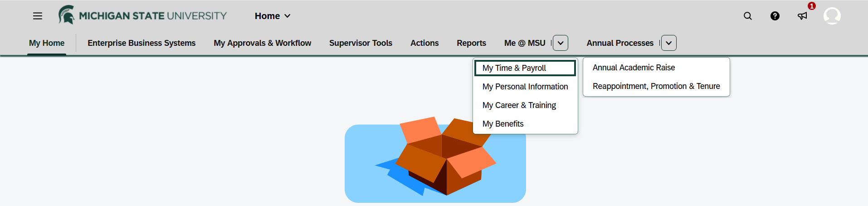Expand the Home dropdown in header
This screenshot has width=868, height=206.
(273, 16)
